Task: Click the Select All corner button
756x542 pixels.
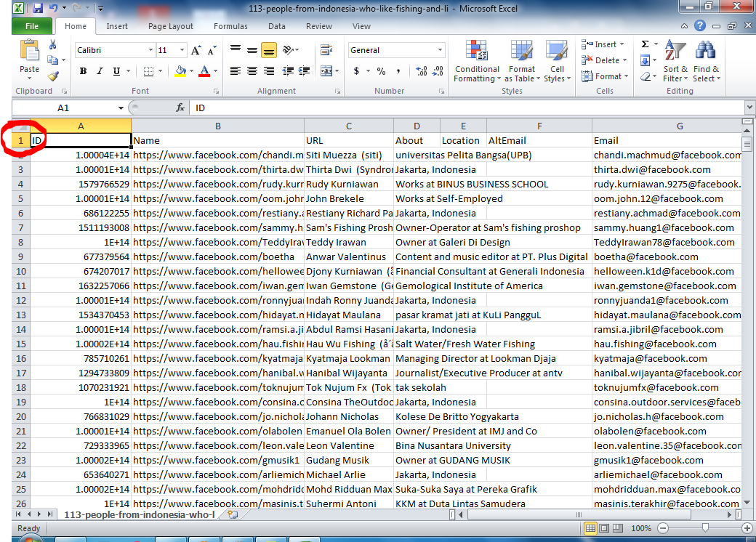Action: pos(21,126)
